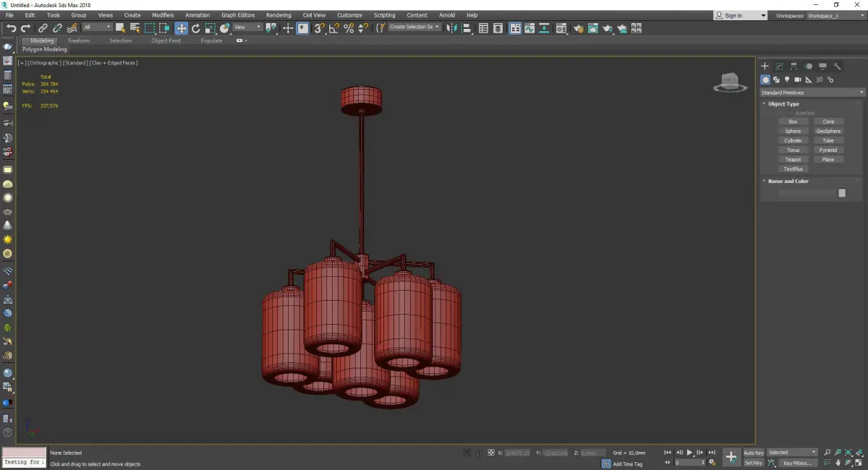
Task: Switch to the Display command panel
Action: coord(822,66)
